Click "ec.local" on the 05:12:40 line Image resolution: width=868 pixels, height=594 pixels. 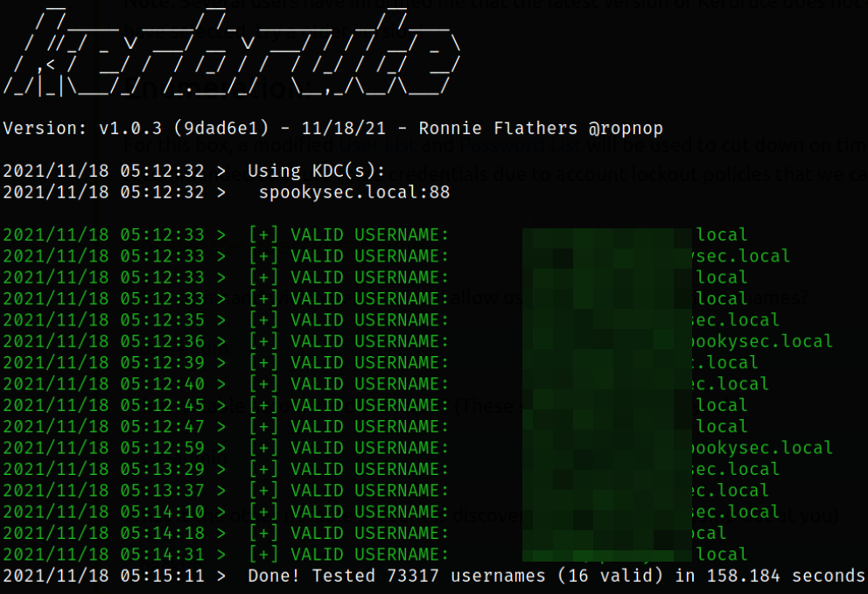[x=731, y=384]
